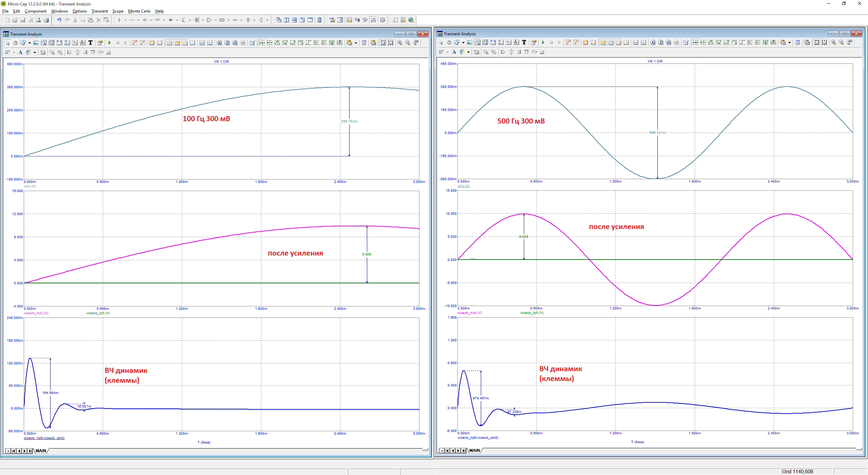The image size is (868, 475).
Task: Expand the Capacitor component dropdown arrow
Action: 151,20
